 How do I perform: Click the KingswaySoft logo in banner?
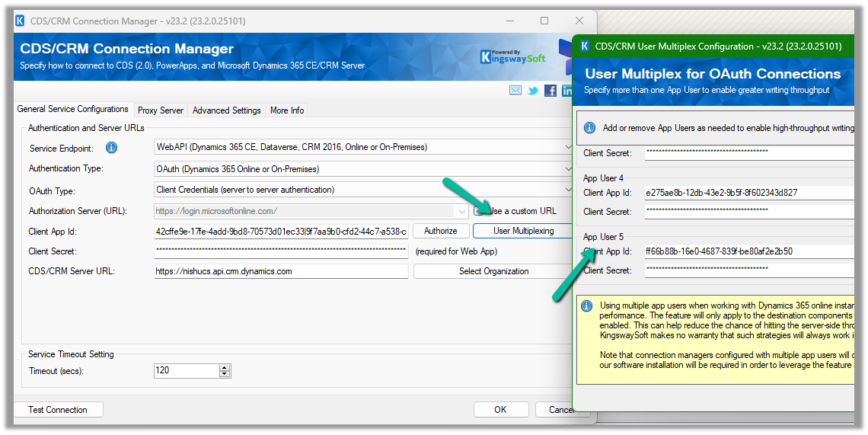tap(512, 56)
